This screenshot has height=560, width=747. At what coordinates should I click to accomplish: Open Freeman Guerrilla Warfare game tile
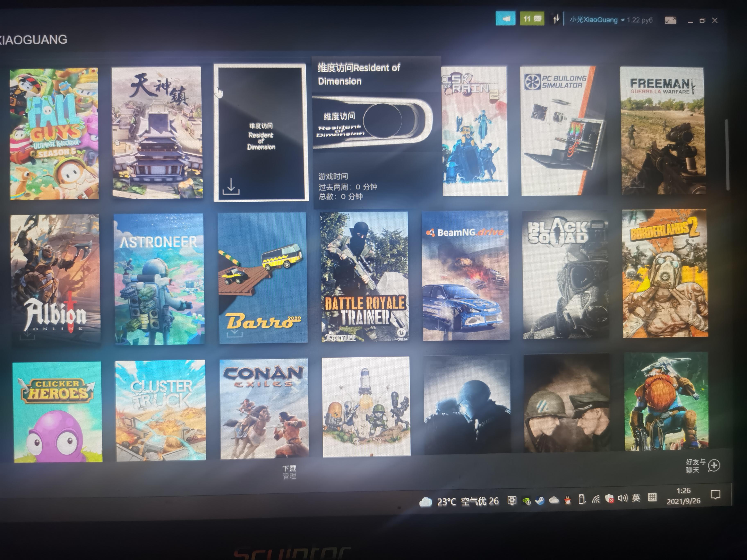(x=663, y=130)
